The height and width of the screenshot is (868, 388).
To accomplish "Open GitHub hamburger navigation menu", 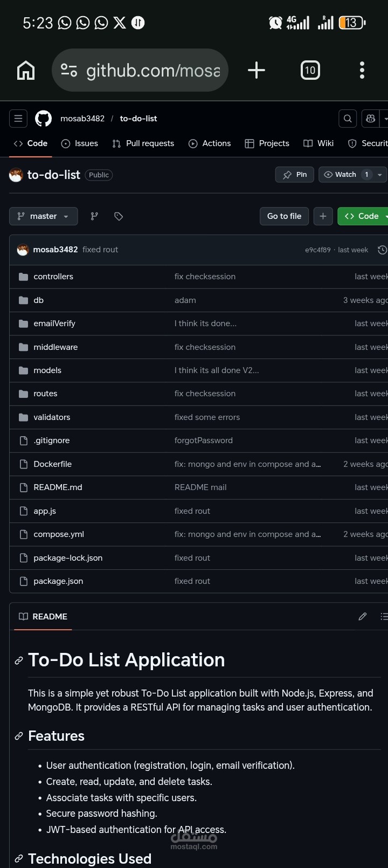I will pyautogui.click(x=18, y=119).
